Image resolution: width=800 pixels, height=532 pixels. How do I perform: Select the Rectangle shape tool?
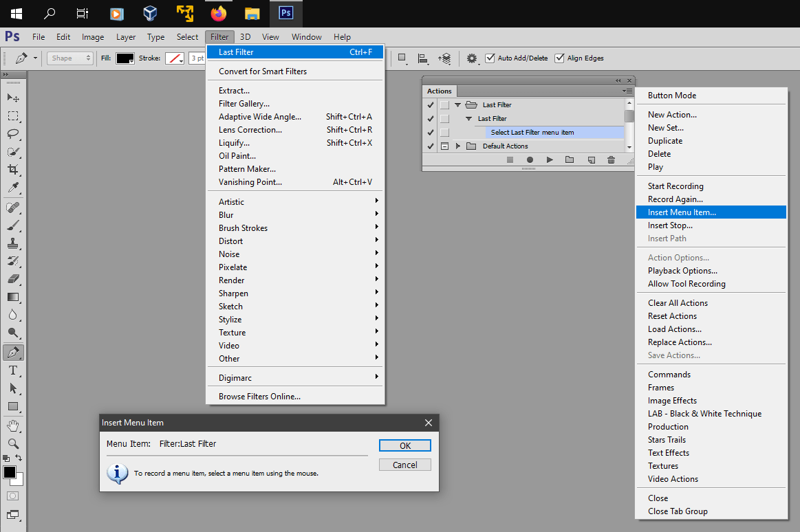pyautogui.click(x=13, y=407)
